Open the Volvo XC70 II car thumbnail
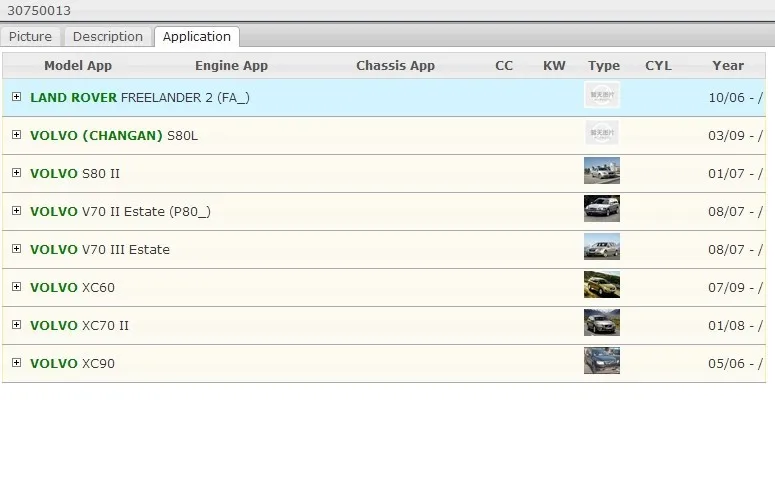Viewport: 775px width, 503px height. 602,323
